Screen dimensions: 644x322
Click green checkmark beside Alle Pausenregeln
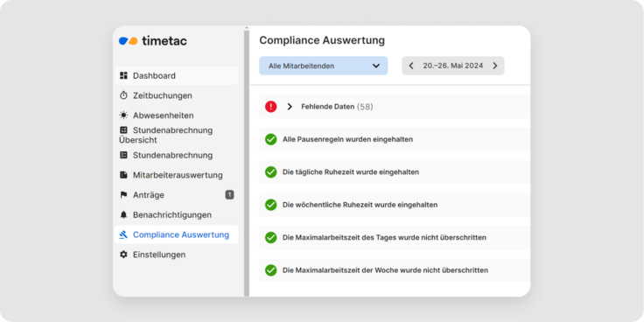pos(270,139)
